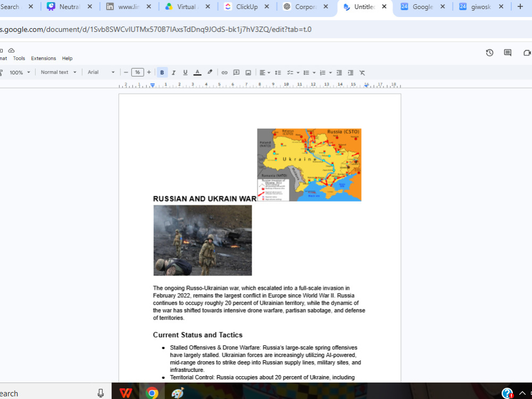Viewport: 532px width, 399px height.
Task: Open the highlight color pen
Action: point(210,72)
